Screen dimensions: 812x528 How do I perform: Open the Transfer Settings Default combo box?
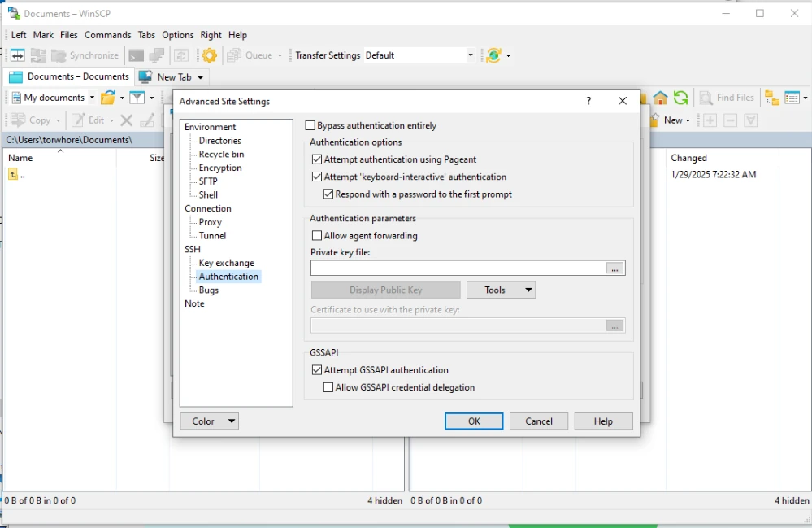[x=419, y=55]
